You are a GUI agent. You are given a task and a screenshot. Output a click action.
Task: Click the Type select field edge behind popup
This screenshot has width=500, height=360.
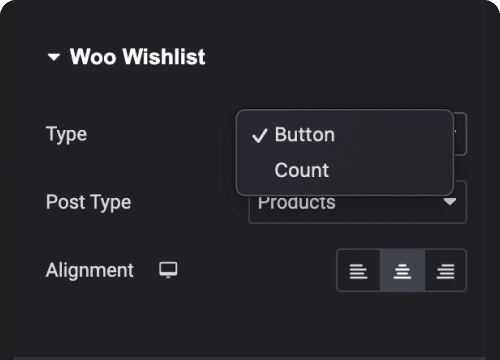click(x=460, y=134)
